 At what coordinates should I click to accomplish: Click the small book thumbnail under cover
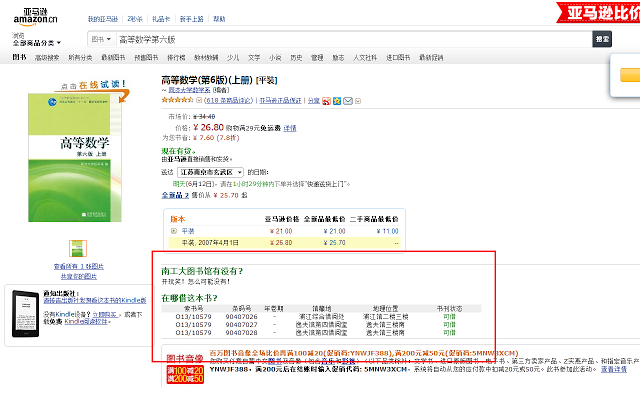pos(77,249)
